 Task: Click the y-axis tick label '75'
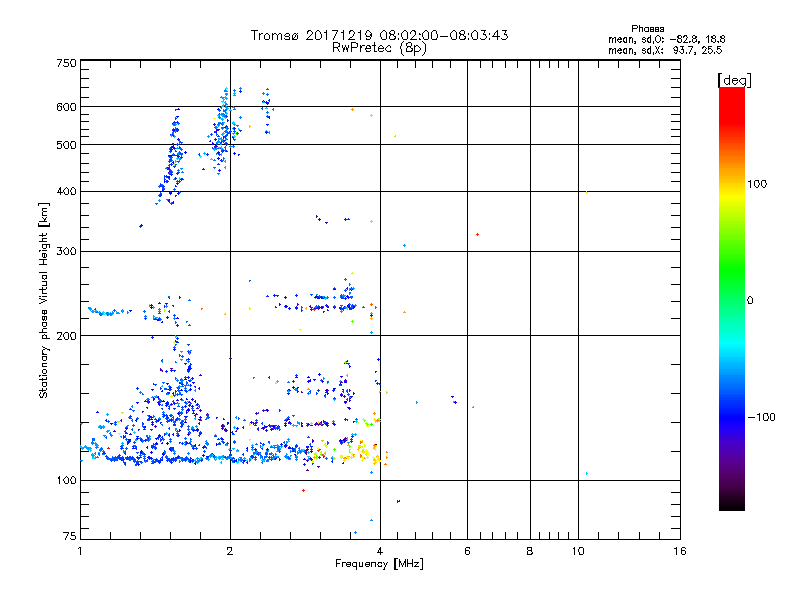[x=70, y=536]
